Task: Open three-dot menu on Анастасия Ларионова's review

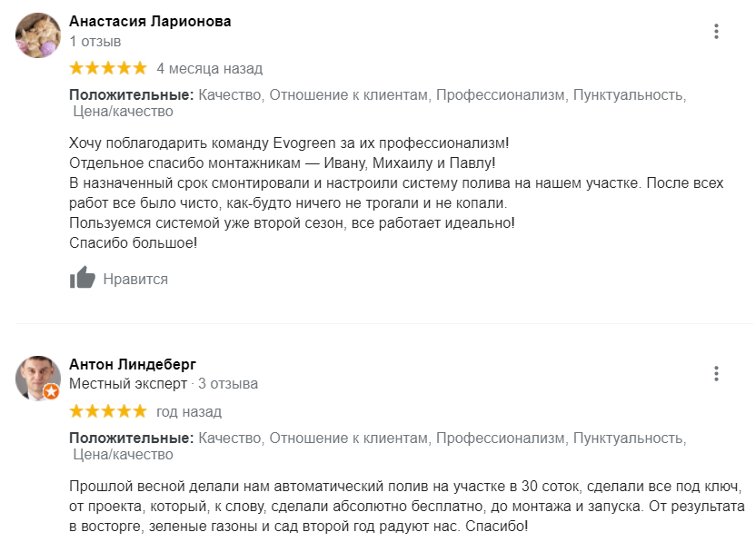Action: (x=716, y=31)
